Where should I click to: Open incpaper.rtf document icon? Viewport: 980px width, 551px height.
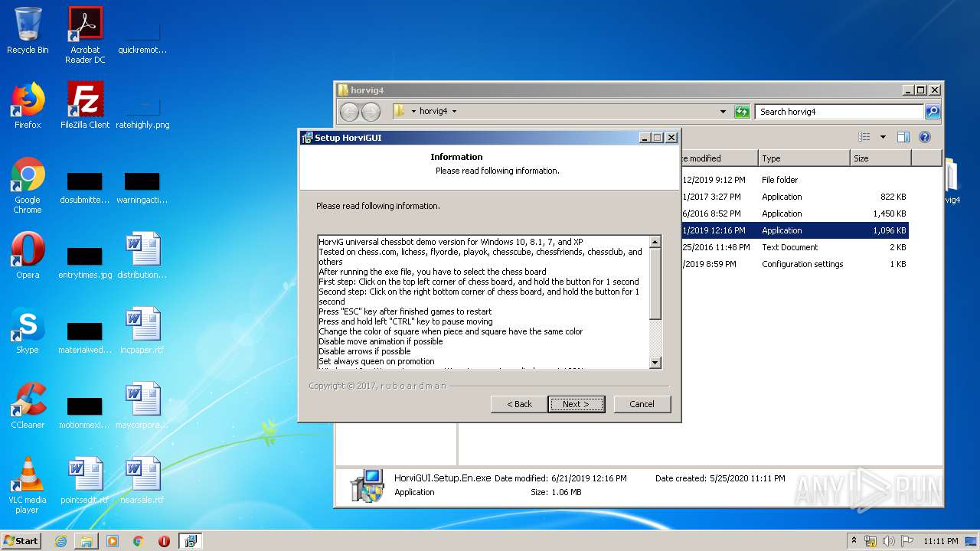[x=142, y=331]
